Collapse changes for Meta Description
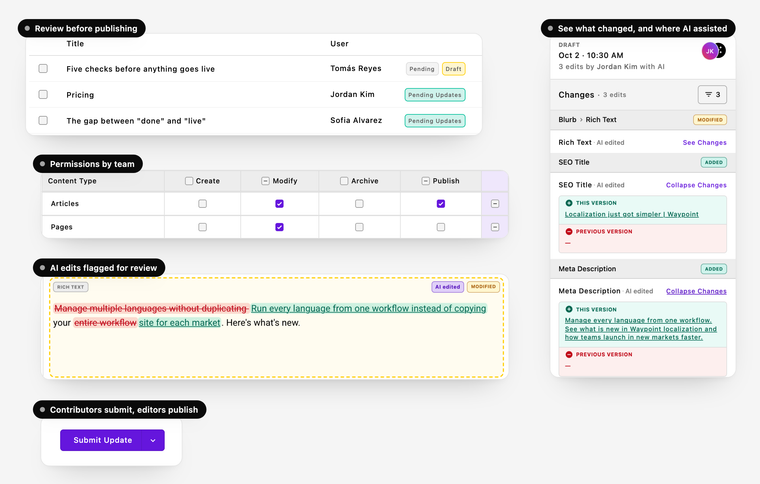Viewport: 760px width, 484px height. coord(696,291)
